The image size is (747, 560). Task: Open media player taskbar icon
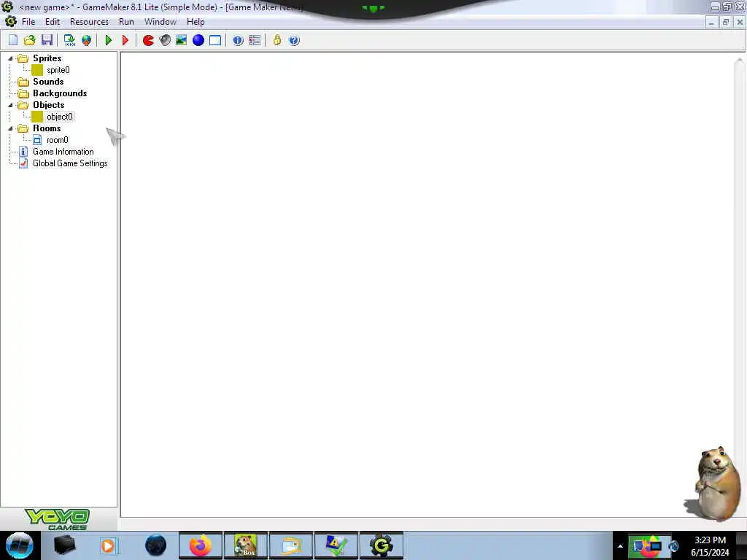pos(108,545)
